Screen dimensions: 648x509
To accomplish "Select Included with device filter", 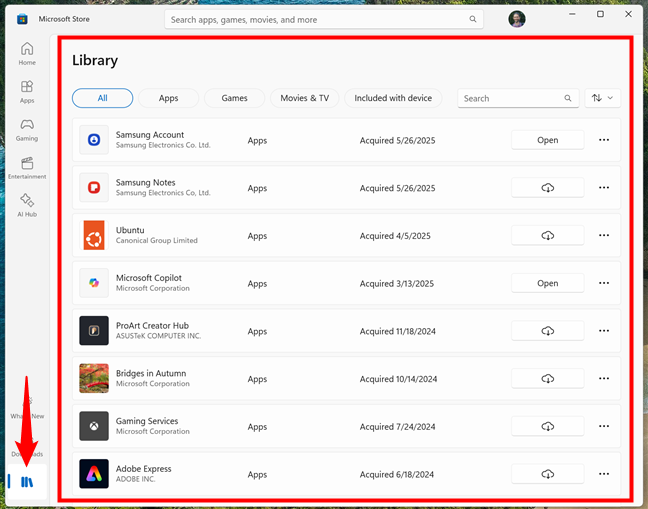I will click(393, 98).
